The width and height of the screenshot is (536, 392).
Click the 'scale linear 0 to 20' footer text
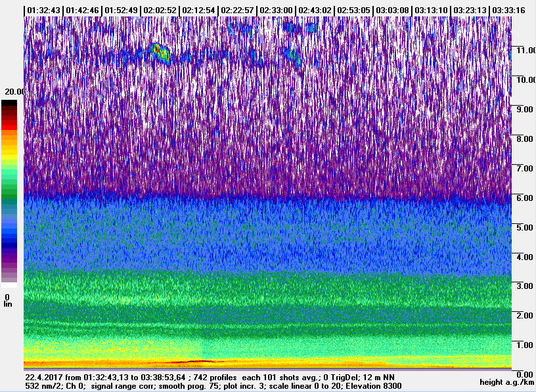tap(305, 386)
